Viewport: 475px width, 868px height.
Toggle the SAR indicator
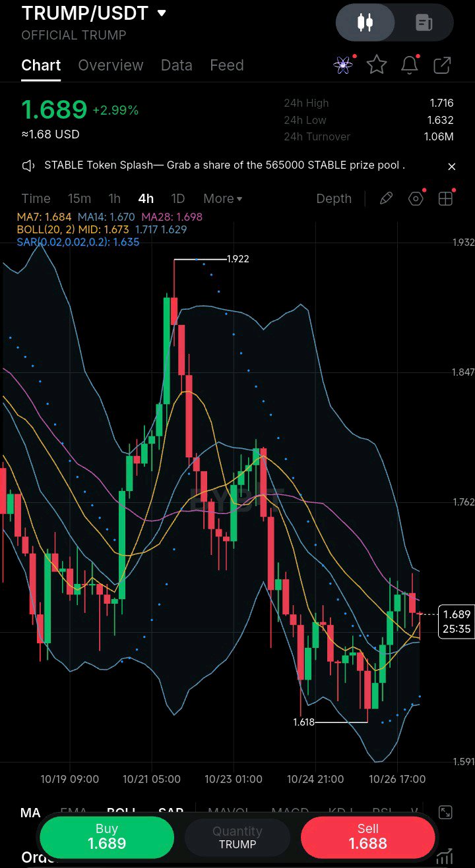171,813
